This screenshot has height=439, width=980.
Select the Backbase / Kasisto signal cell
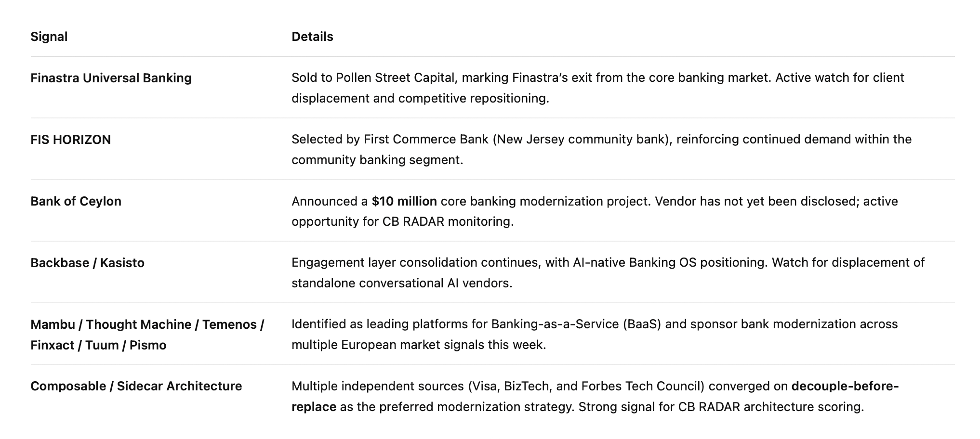[x=87, y=263]
